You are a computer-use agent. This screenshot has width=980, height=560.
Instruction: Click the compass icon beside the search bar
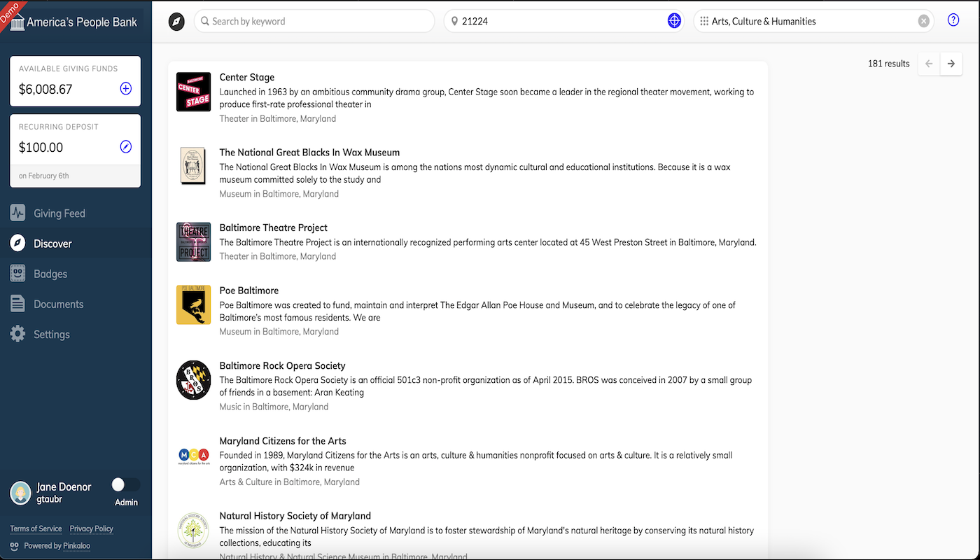point(176,22)
